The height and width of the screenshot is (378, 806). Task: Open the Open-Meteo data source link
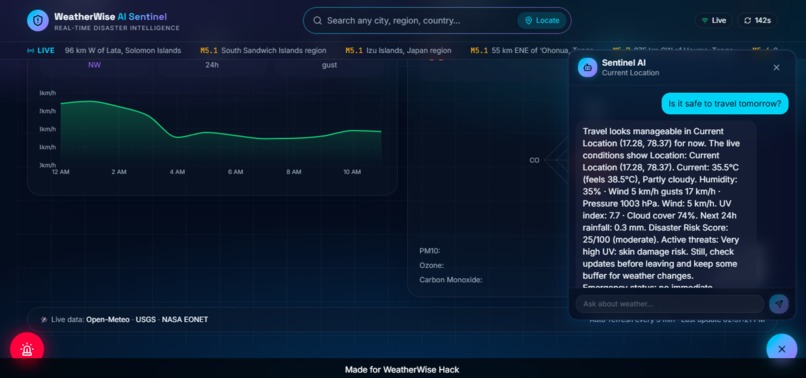click(108, 319)
